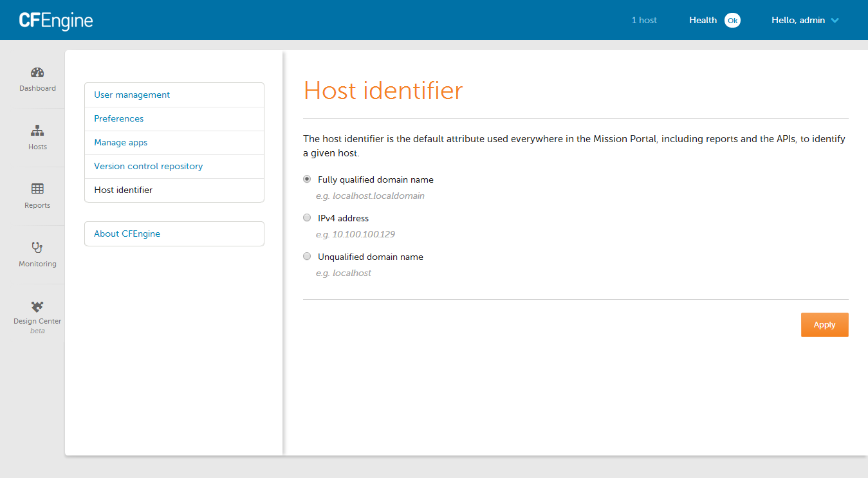The width and height of the screenshot is (868, 478).
Task: Click the Health label in header
Action: 703,21
